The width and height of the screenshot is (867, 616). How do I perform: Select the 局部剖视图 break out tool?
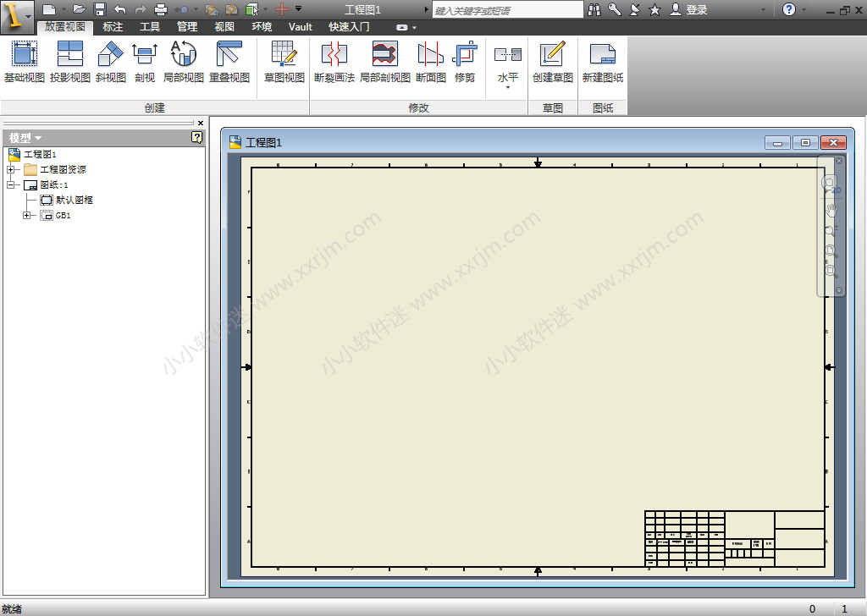tap(384, 62)
